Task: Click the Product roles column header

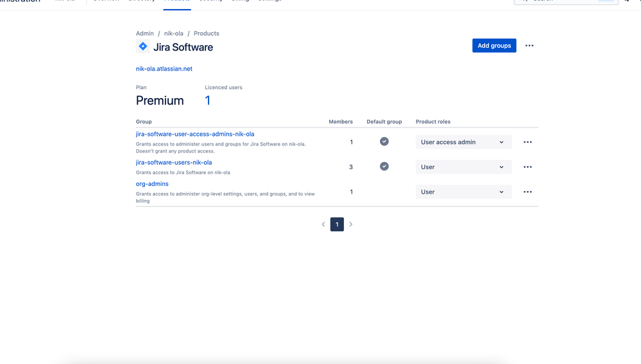Action: (x=433, y=122)
